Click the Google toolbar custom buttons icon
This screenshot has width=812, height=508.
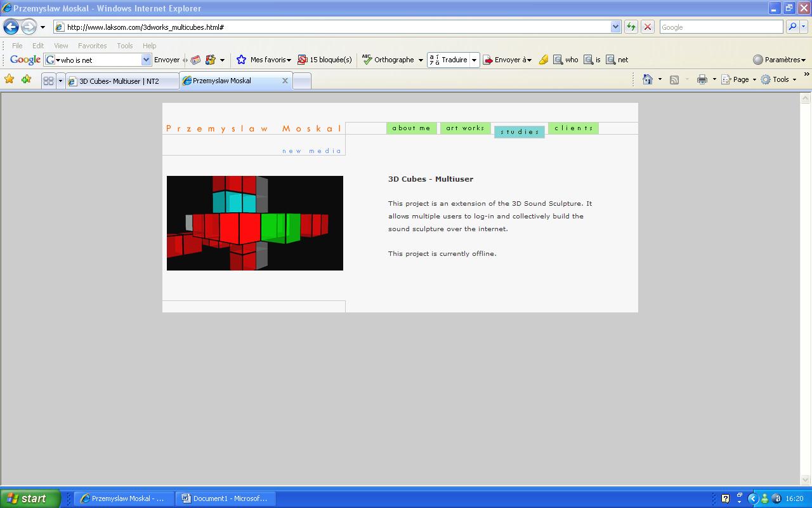point(211,60)
